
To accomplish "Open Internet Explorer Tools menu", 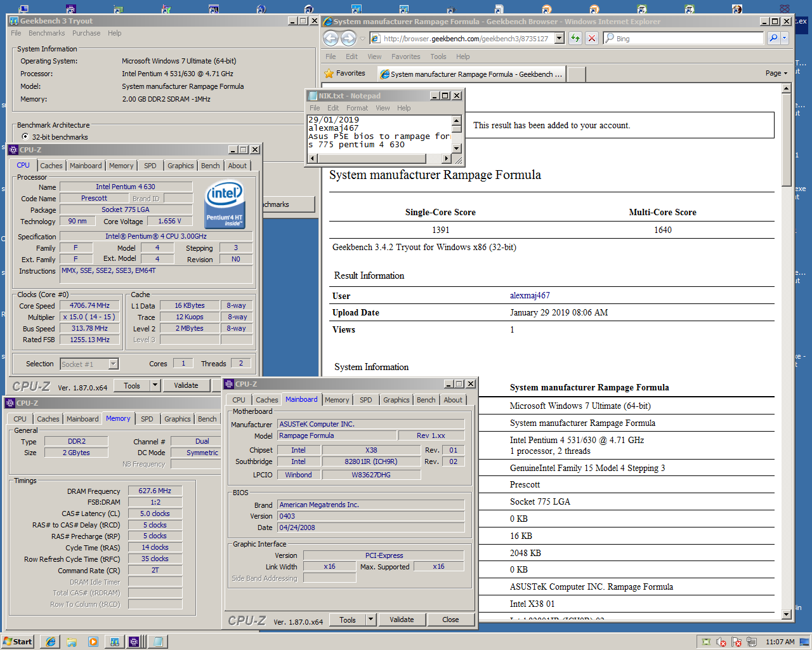I will pos(438,56).
